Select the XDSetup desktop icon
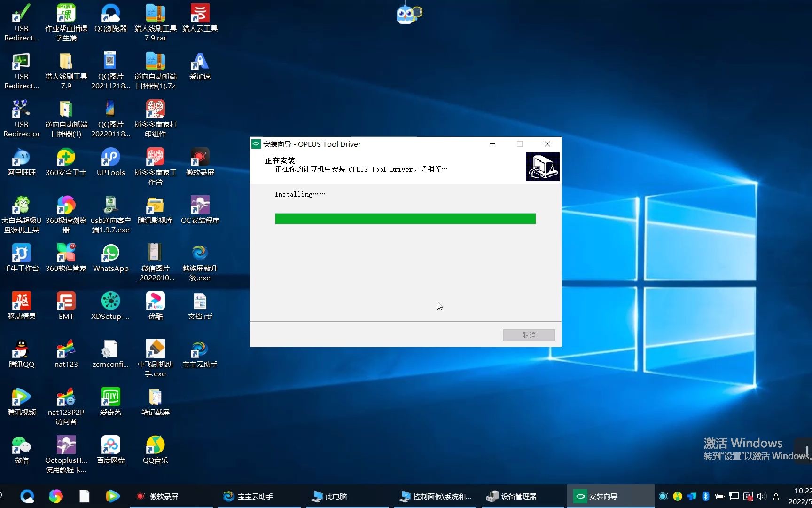 pyautogui.click(x=110, y=306)
